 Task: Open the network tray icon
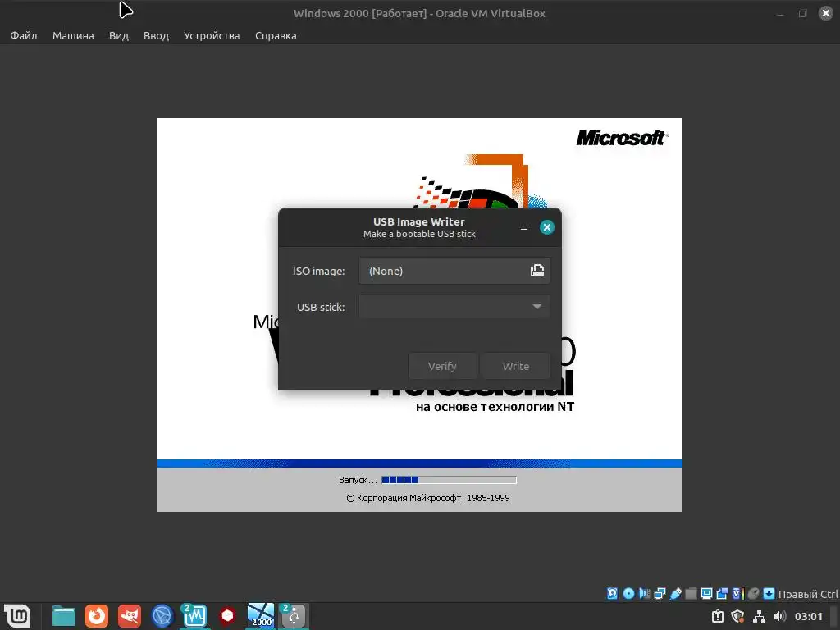[x=759, y=616]
